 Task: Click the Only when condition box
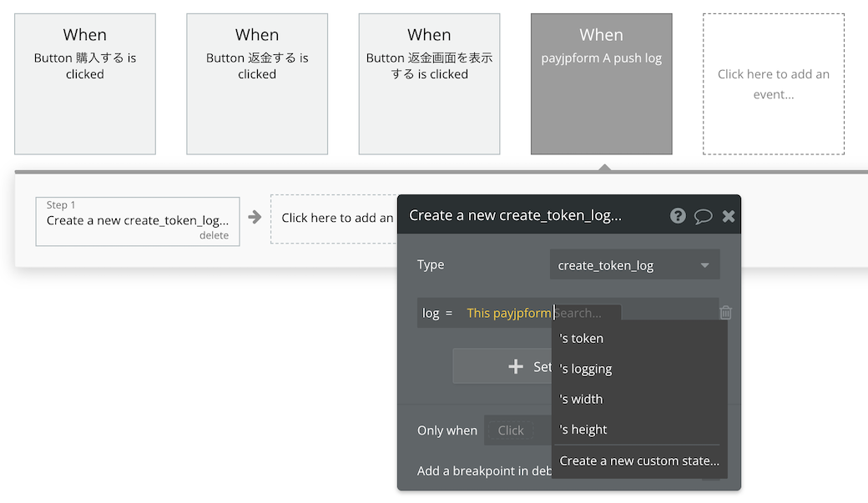517,430
